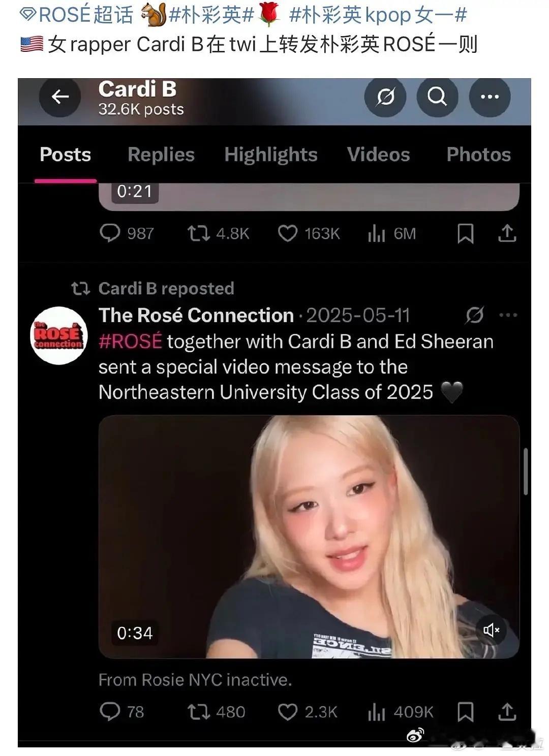Screen dimensions: 549x756
Task: Unmute the Rosé video message
Action: click(491, 630)
